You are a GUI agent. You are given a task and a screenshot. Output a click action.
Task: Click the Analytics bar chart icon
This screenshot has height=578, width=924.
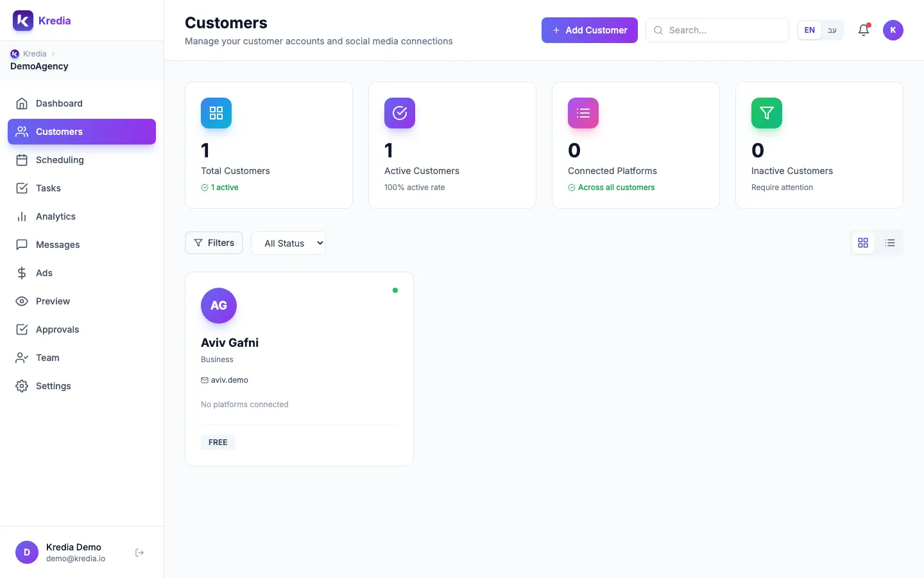(x=22, y=216)
